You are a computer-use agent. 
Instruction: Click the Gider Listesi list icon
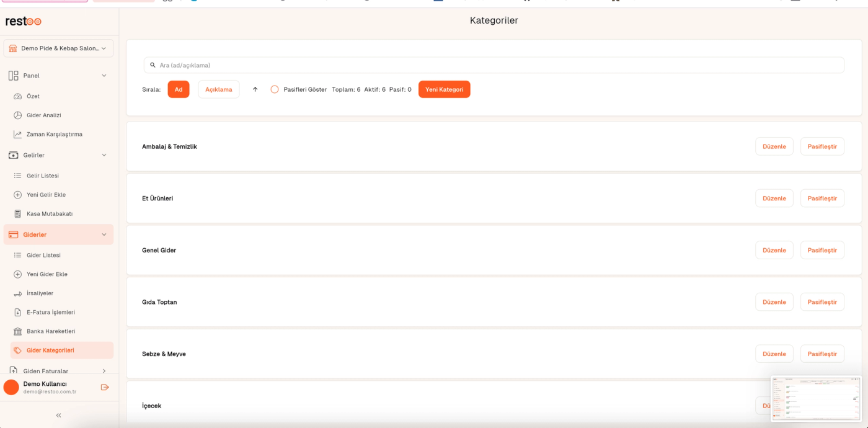pyautogui.click(x=17, y=255)
